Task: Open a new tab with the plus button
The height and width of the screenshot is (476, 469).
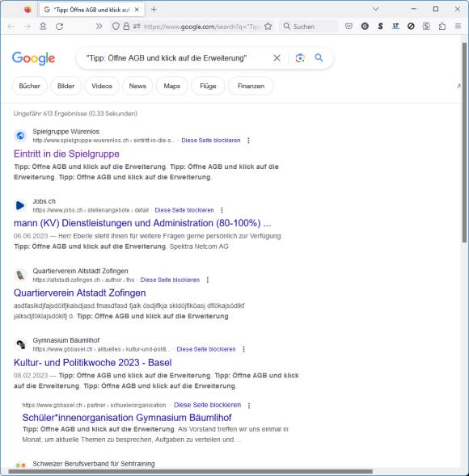Action: (154, 10)
